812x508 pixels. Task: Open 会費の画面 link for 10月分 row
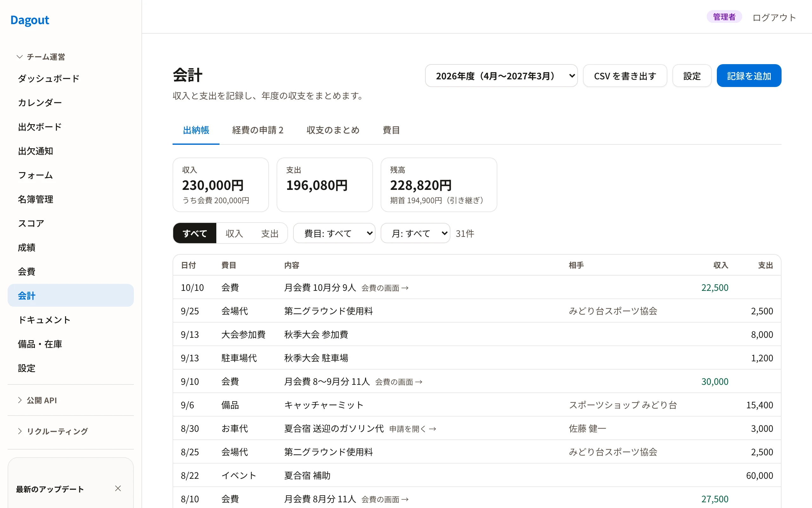(x=385, y=288)
